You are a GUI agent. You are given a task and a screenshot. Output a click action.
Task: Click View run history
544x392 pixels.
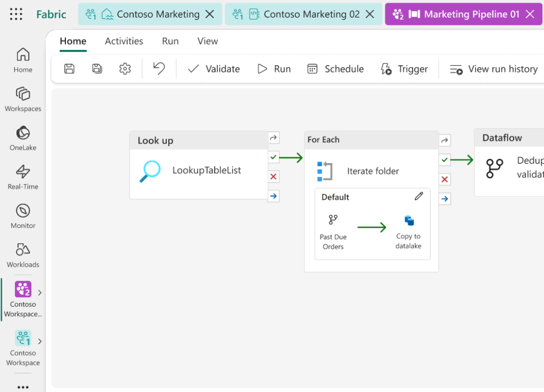pos(494,69)
